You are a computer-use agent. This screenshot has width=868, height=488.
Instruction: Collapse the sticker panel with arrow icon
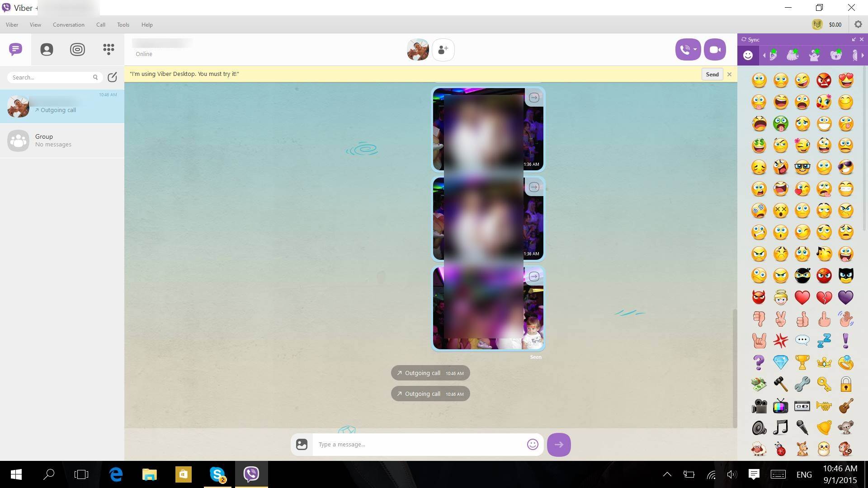click(854, 40)
